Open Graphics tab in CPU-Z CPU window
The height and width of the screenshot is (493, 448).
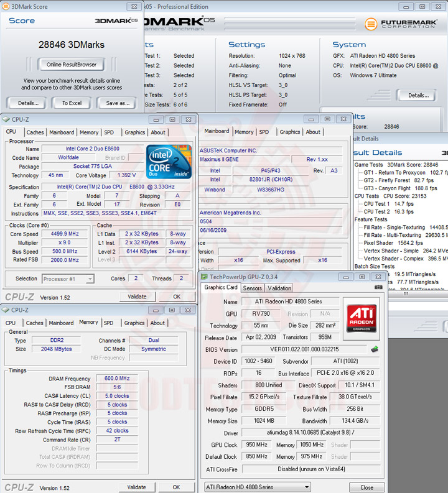coord(134,132)
